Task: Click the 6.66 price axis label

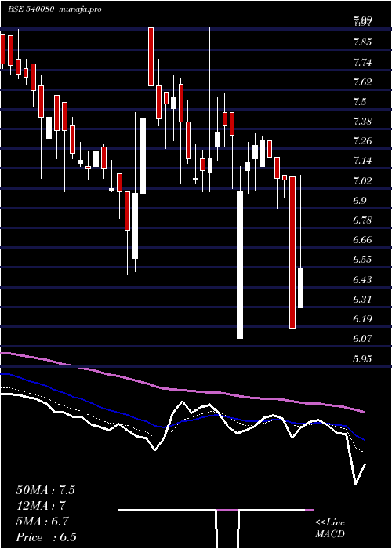Action: (362, 240)
